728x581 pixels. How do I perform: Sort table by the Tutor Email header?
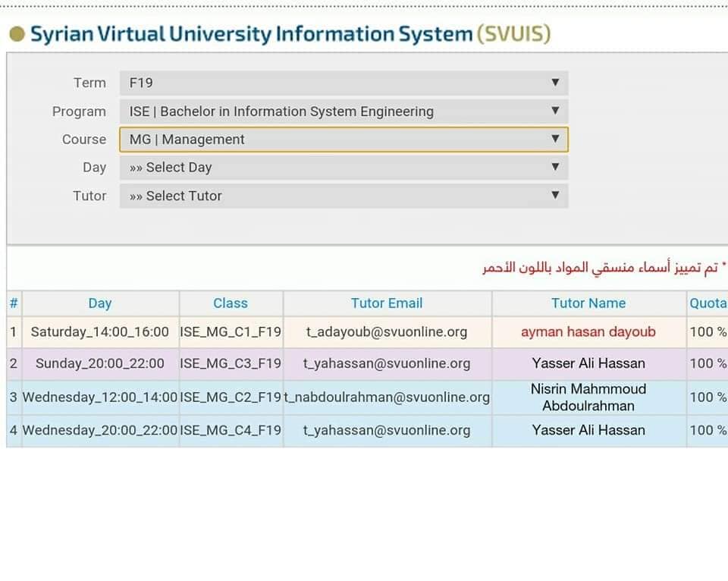[388, 303]
